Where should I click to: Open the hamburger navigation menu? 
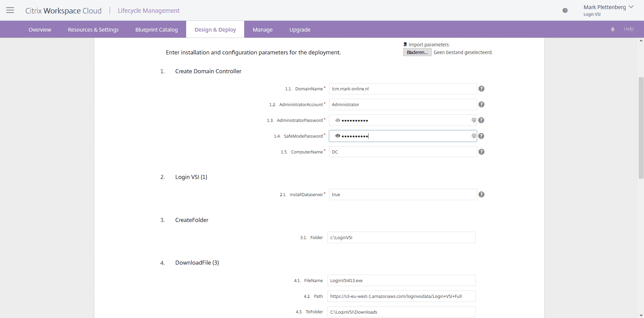[10, 10]
